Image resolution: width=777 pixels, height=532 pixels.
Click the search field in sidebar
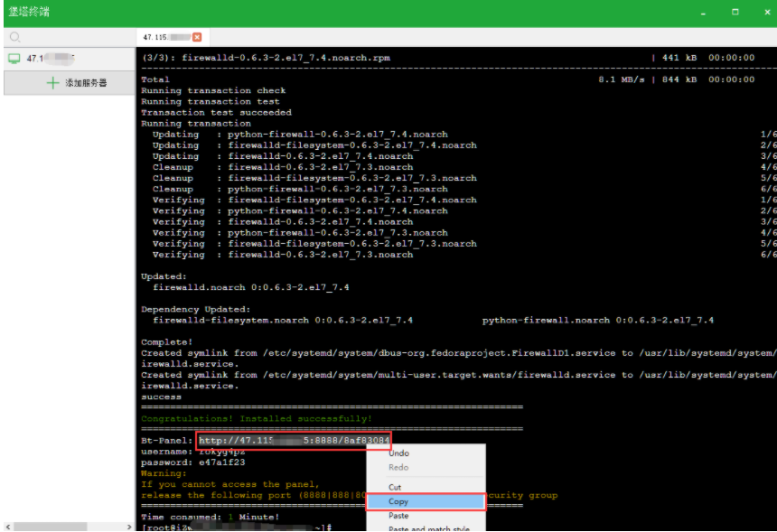coord(70,37)
